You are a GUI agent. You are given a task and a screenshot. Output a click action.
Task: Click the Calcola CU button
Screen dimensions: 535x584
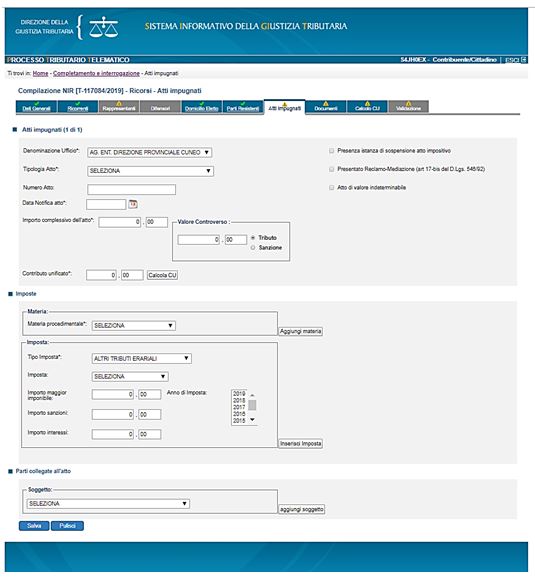(x=162, y=275)
